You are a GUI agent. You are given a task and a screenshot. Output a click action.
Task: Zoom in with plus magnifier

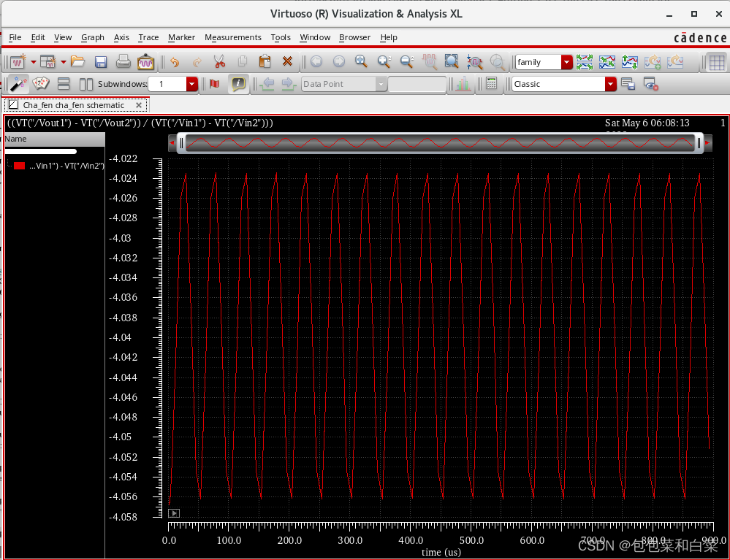[x=384, y=61]
